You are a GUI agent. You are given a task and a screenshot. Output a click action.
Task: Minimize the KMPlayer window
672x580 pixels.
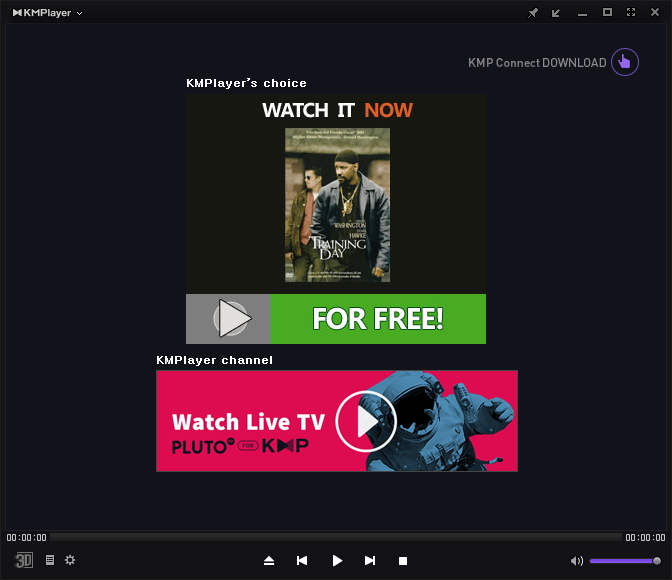[x=582, y=15]
